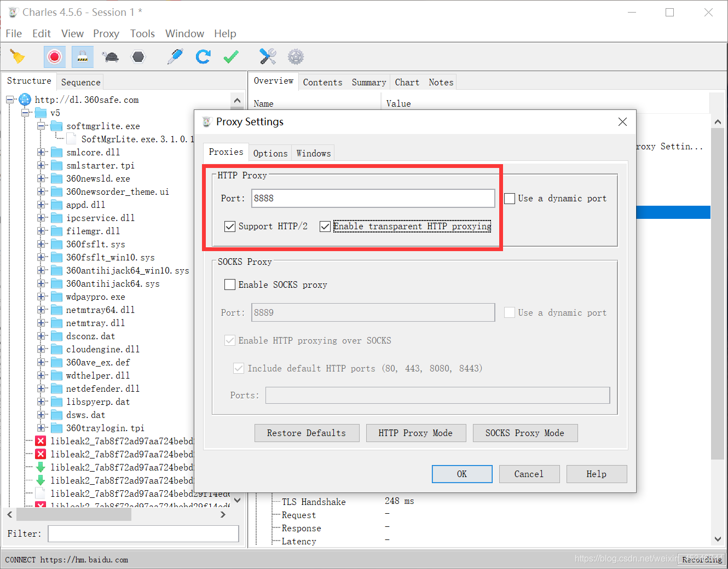
Task: Collapse the softmgrlite.exe node
Action: 41,126
